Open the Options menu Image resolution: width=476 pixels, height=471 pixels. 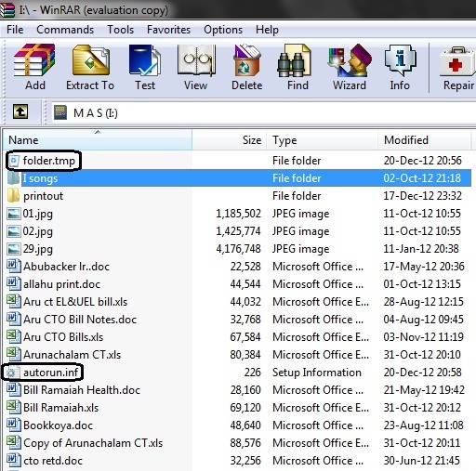[x=223, y=30]
